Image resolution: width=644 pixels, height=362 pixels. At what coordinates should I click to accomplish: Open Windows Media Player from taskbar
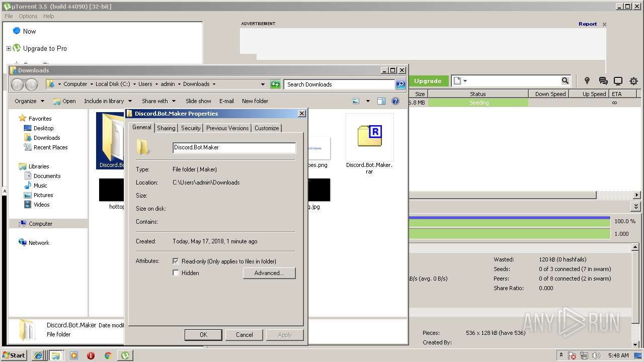(x=74, y=355)
